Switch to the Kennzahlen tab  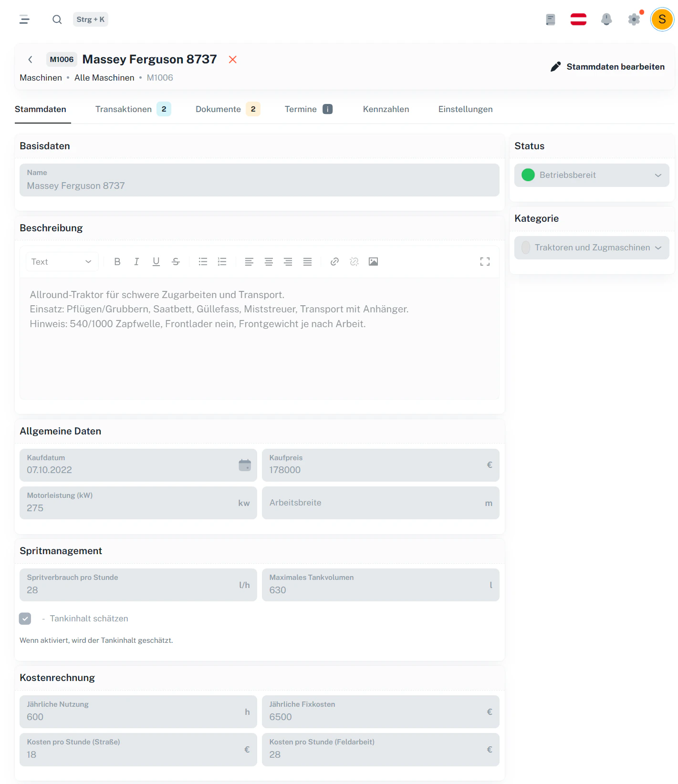click(386, 109)
